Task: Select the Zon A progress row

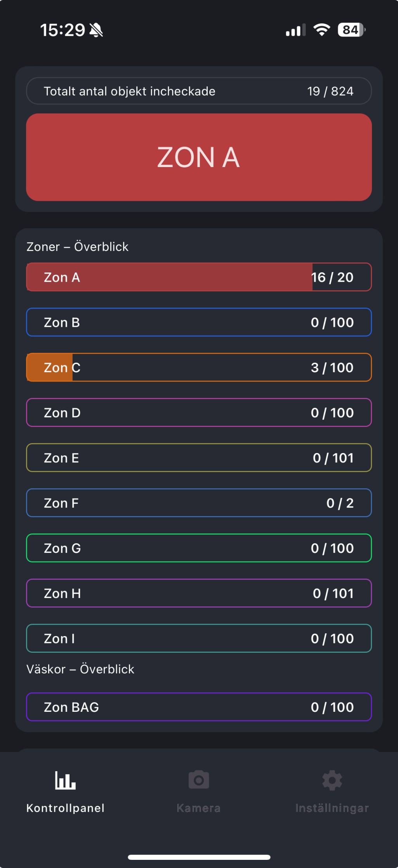Action: point(199,277)
